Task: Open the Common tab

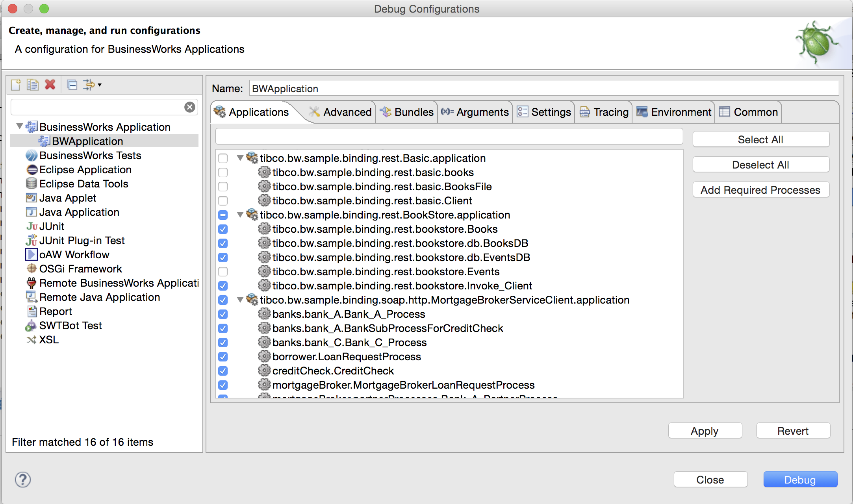Action: point(749,112)
